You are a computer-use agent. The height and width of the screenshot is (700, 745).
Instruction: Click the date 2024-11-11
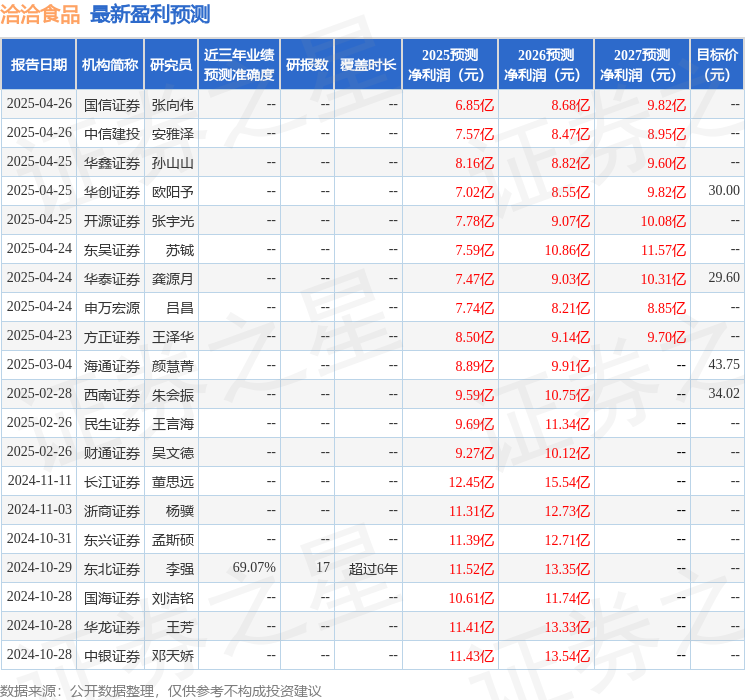pyautogui.click(x=39, y=480)
